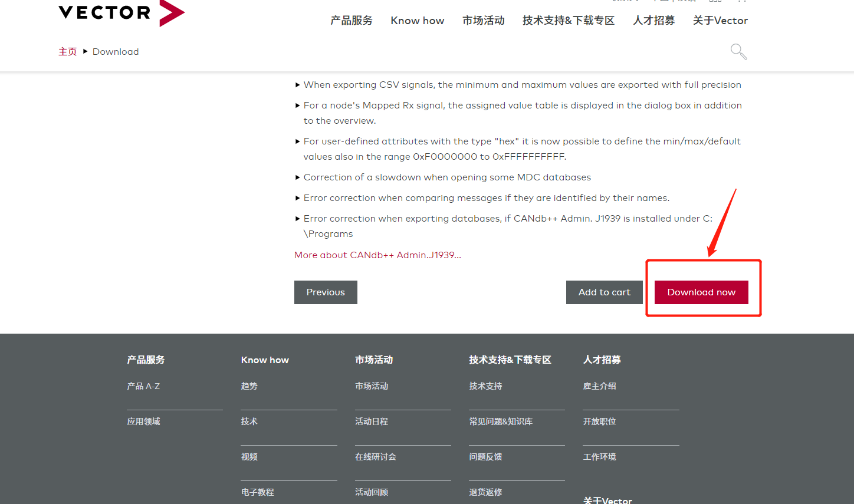
Task: Open the 市场活动 navigation menu
Action: point(483,20)
